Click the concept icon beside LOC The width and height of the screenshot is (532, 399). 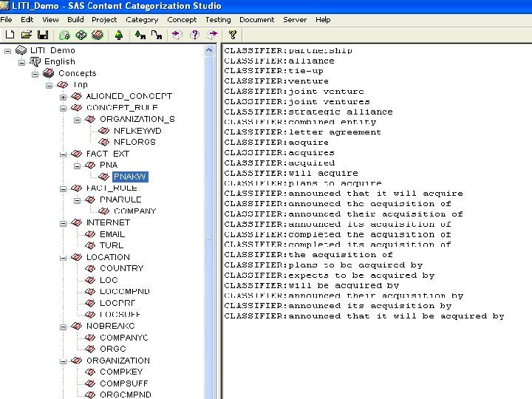click(90, 280)
